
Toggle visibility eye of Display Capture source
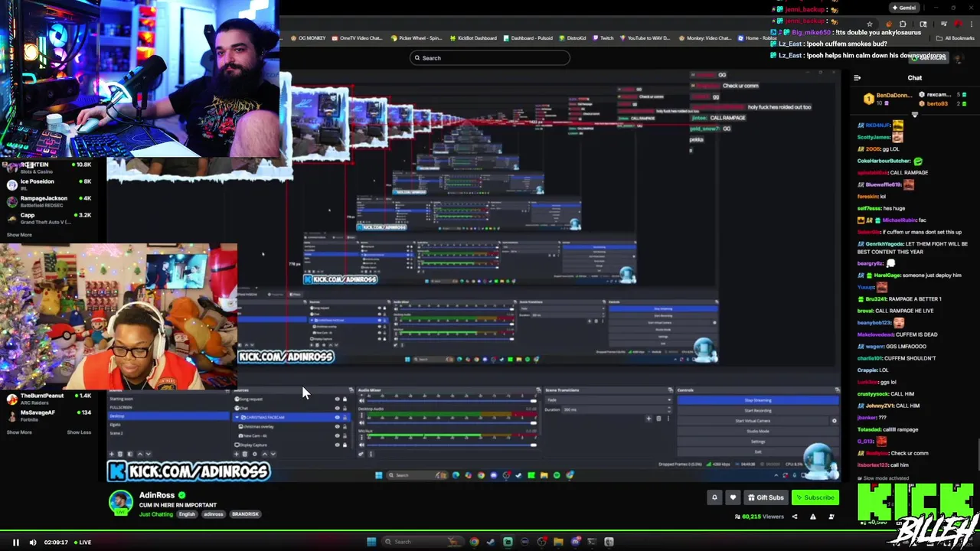337,445
